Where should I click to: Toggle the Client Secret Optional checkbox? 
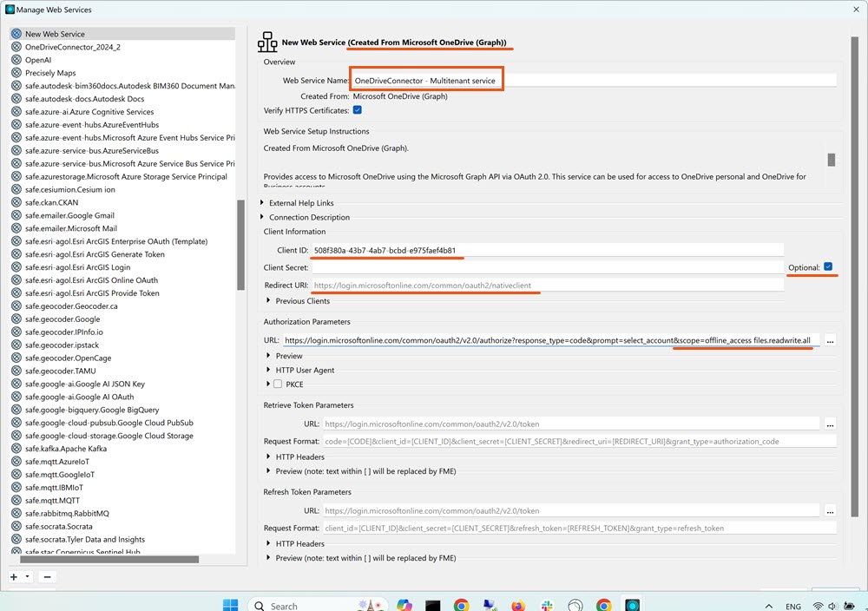(828, 266)
